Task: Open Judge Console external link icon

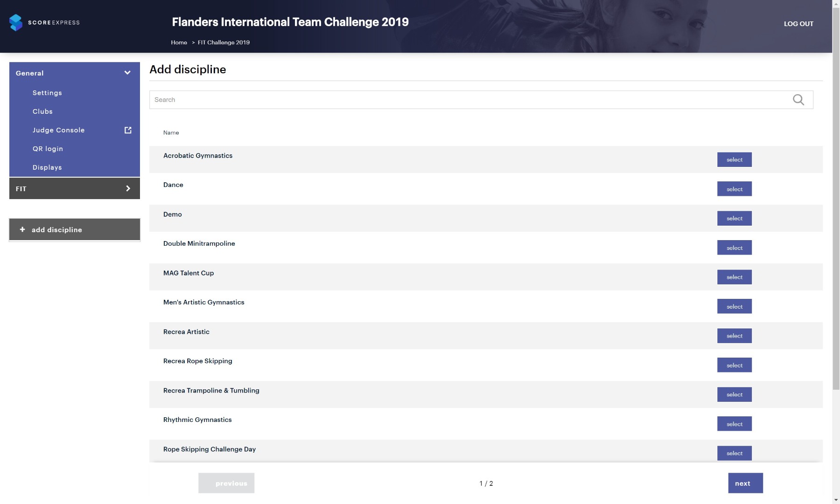Action: click(x=128, y=130)
